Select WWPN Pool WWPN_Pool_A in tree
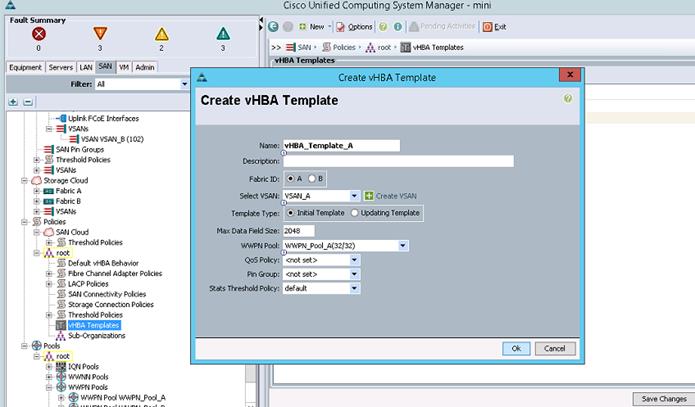This screenshot has width=695, height=407. 123,398
